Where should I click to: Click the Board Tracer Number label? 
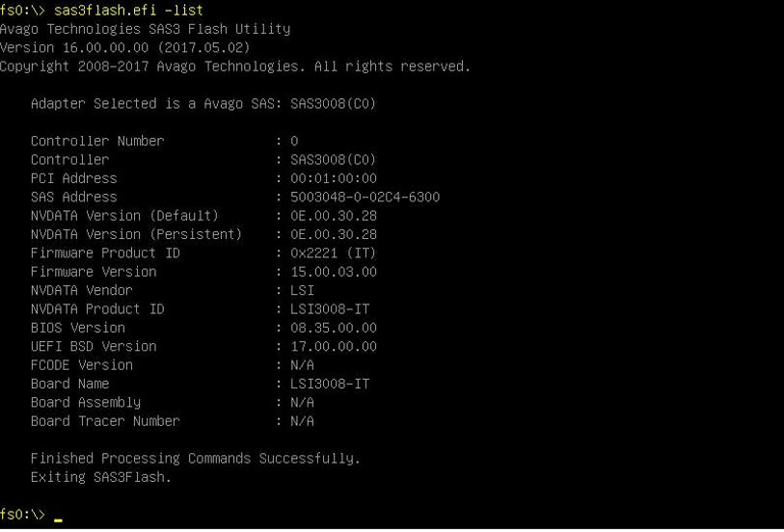(105, 421)
